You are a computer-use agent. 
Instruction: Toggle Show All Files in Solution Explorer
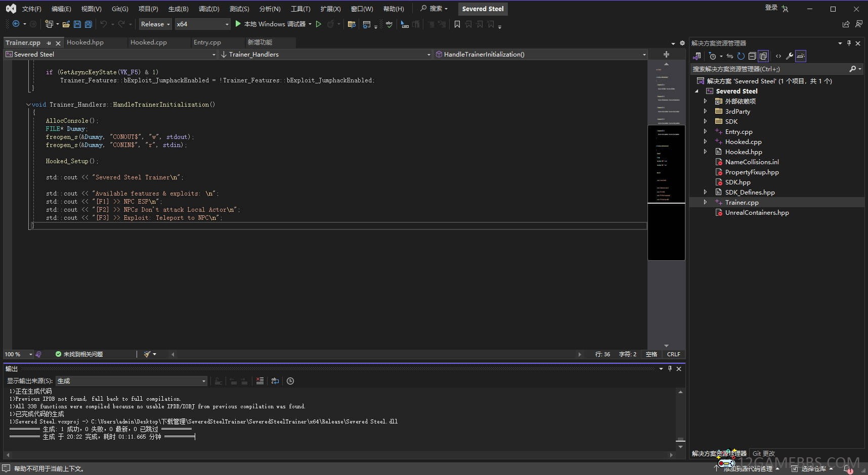pyautogui.click(x=763, y=56)
